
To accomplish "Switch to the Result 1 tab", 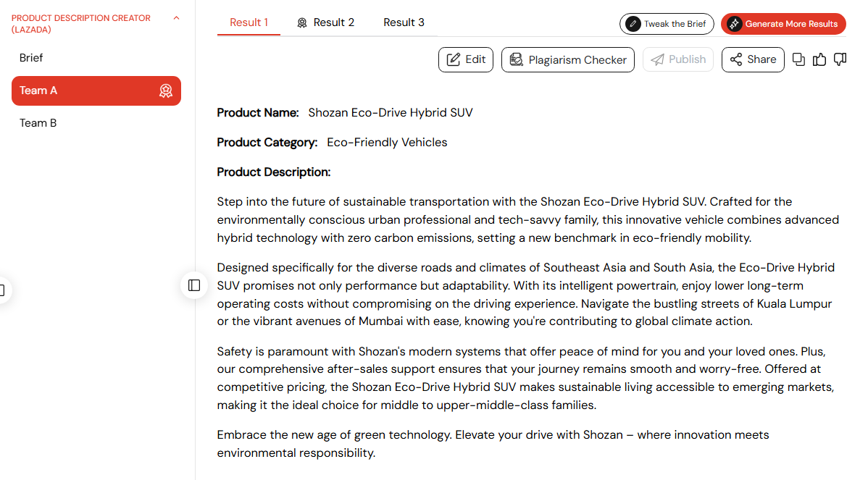I will tap(249, 22).
